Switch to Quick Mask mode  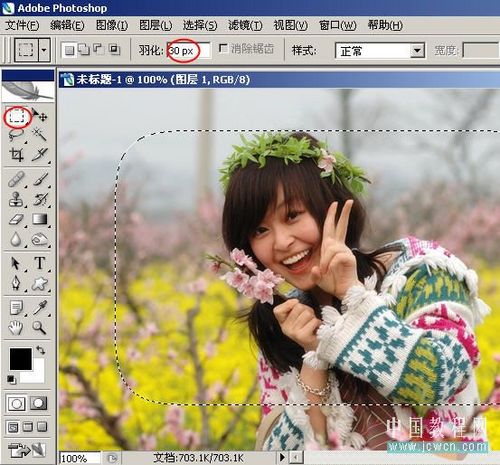tap(39, 404)
